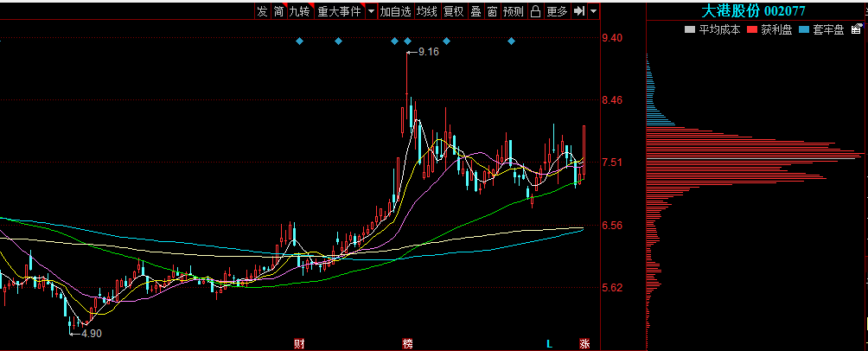Open the 更多 more options menu
This screenshot has height=351, width=868.
pyautogui.click(x=557, y=11)
